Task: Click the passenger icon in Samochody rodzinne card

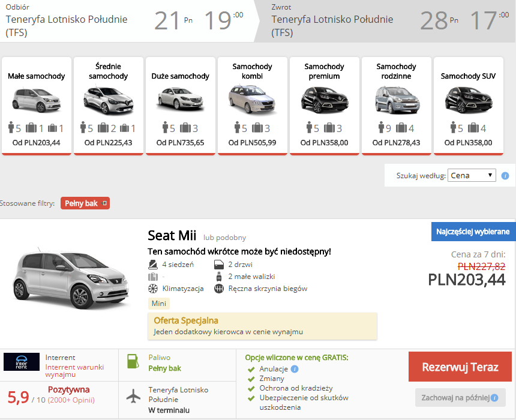Action: [382, 127]
